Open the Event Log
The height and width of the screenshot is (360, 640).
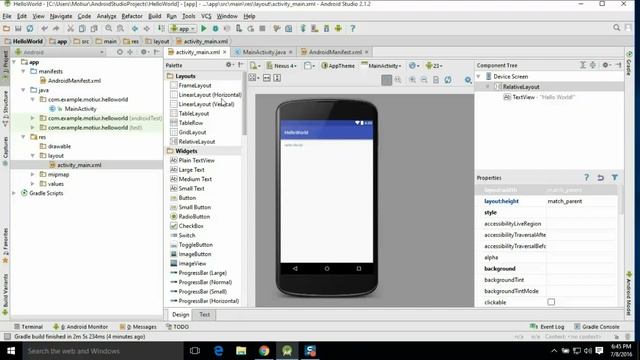[547, 327]
